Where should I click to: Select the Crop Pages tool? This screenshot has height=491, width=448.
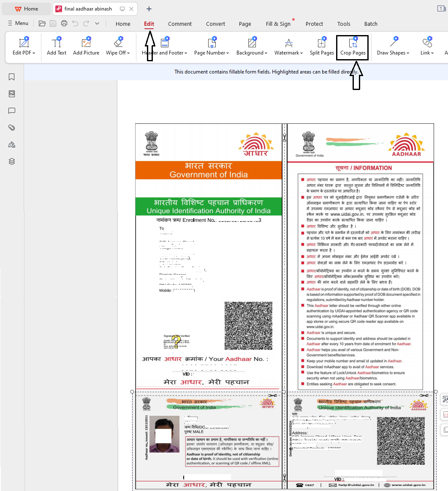pyautogui.click(x=353, y=46)
